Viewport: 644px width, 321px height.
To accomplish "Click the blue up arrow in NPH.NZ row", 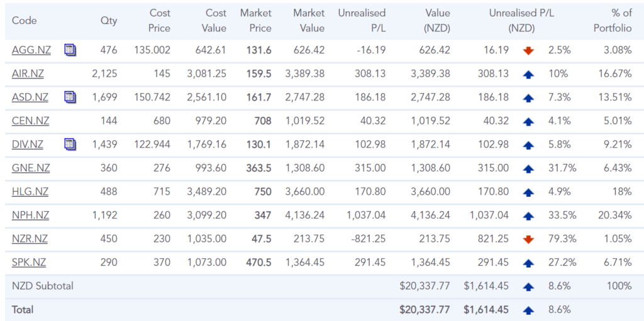I will [x=528, y=215].
